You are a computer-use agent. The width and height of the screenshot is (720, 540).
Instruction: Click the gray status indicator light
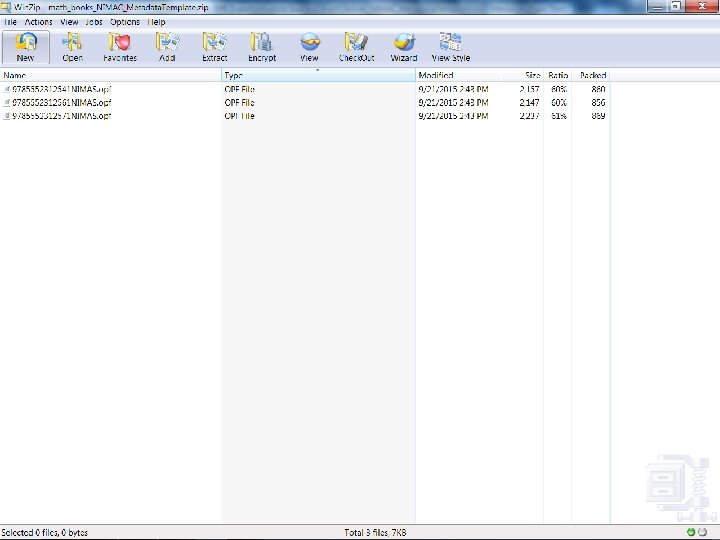tap(703, 532)
